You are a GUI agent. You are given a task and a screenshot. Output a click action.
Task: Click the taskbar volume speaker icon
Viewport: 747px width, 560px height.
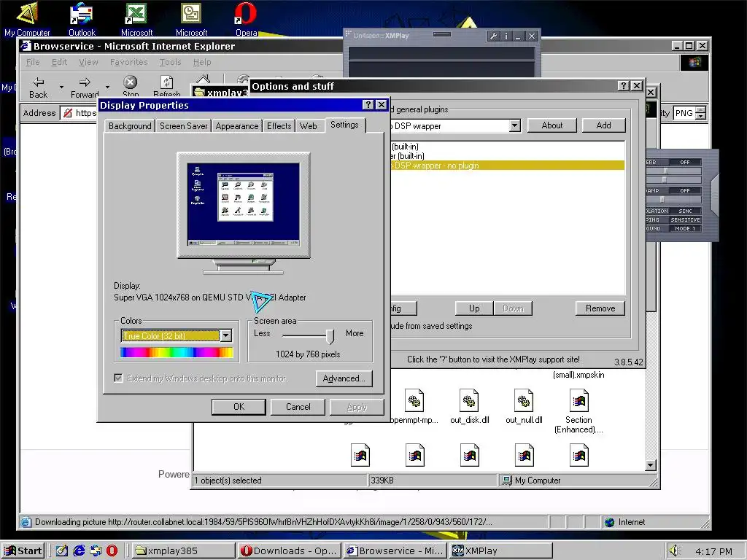[x=673, y=551]
